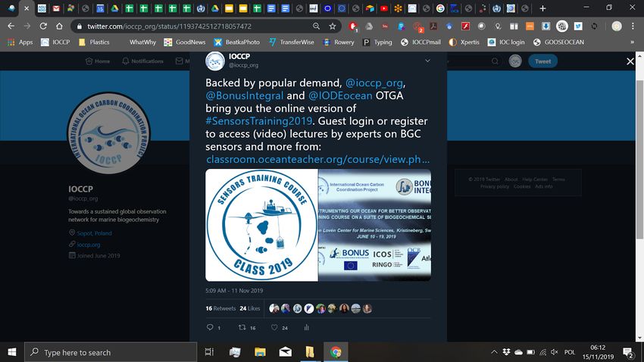This screenshot has height=362, width=644.
Task: Open profile avatar menu beside Tweet button
Action: click(515, 61)
